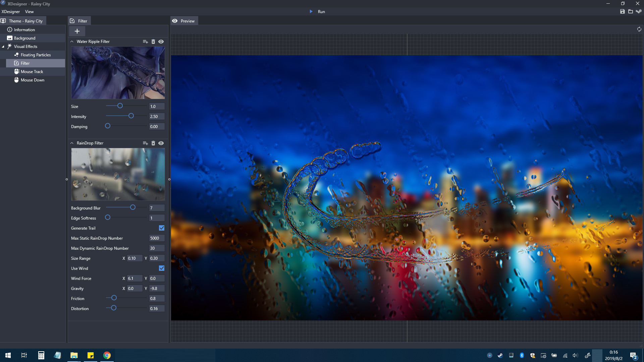Click the delete icon on RainDrop Filter

tap(153, 143)
